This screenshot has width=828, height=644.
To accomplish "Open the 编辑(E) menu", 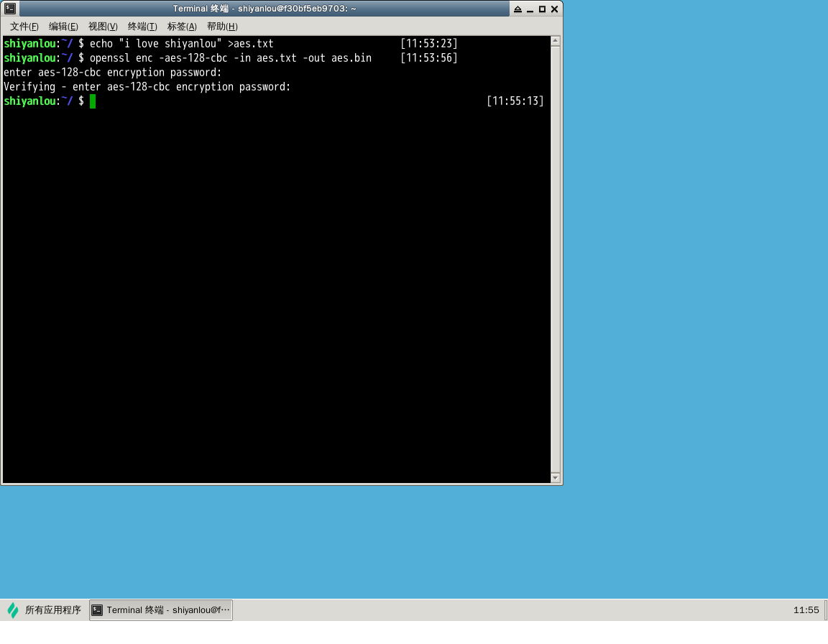I will [x=63, y=27].
